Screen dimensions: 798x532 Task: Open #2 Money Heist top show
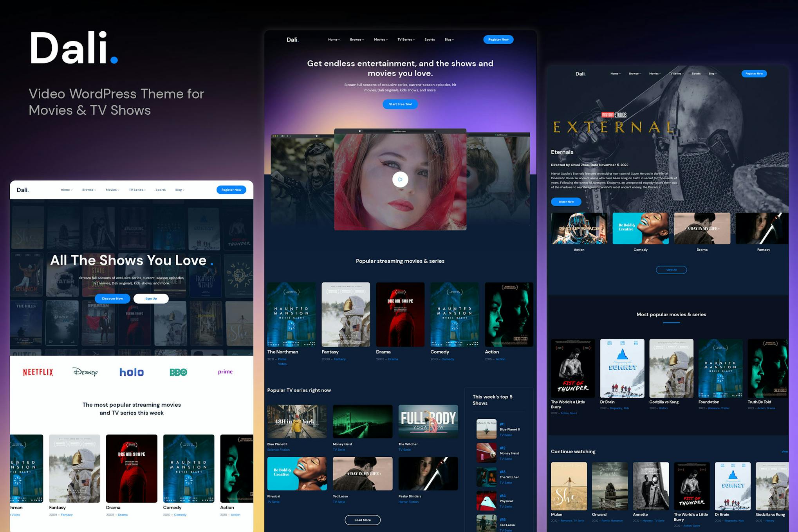point(486,453)
